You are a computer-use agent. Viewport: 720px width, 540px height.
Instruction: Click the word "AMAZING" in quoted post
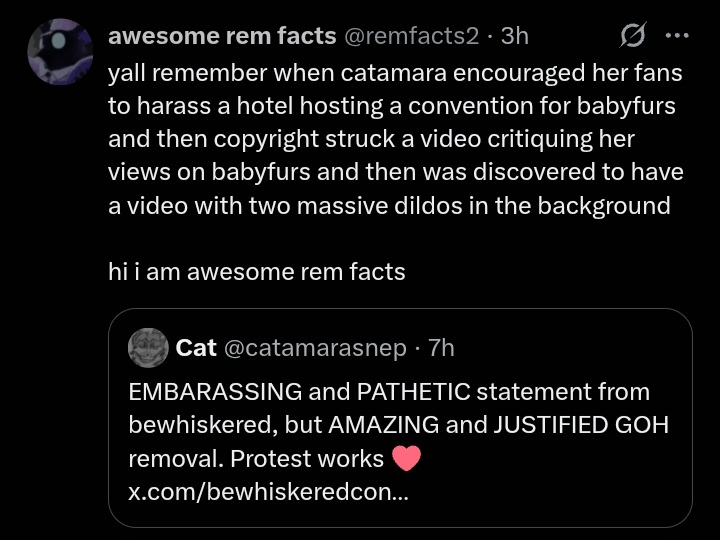tap(383, 425)
